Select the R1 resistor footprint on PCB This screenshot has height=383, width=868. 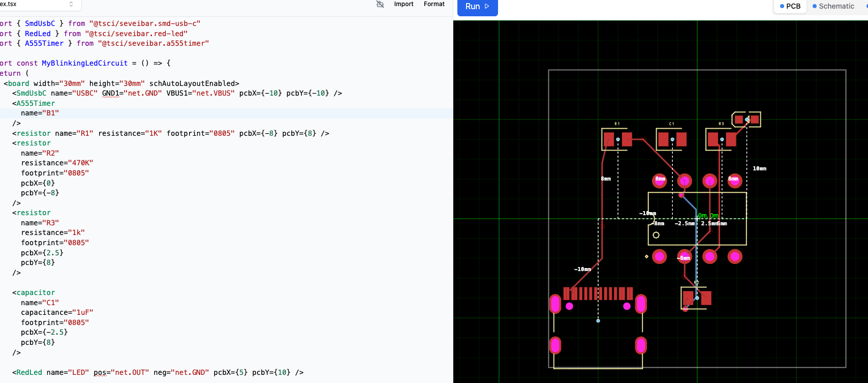pyautogui.click(x=617, y=139)
